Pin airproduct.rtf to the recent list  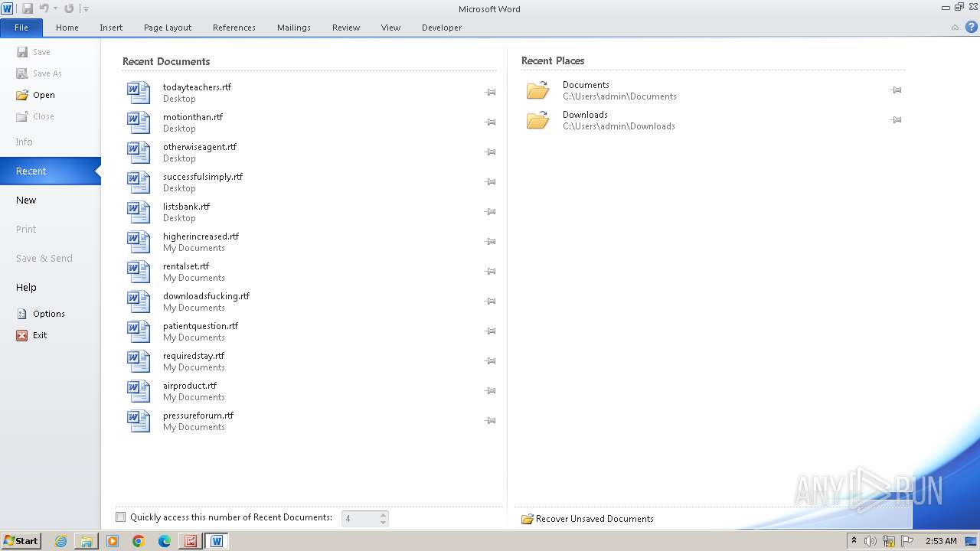(490, 391)
